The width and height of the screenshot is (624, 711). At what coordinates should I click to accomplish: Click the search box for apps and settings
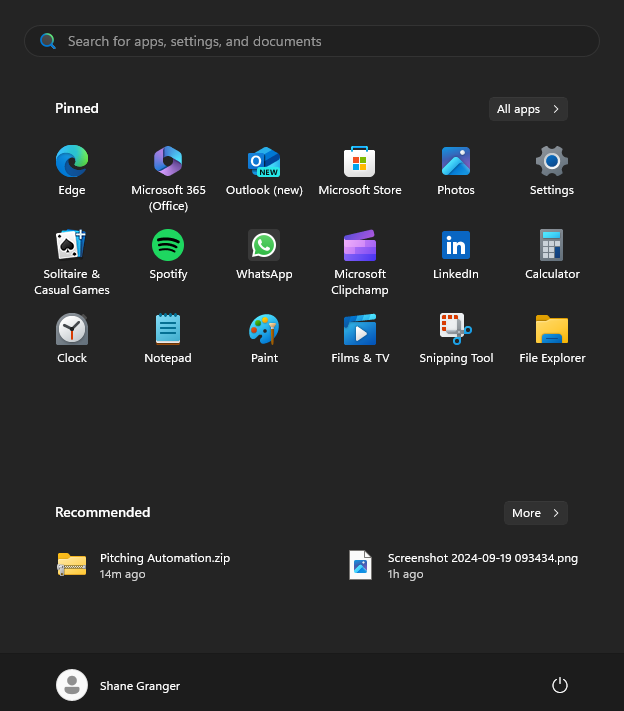point(312,41)
